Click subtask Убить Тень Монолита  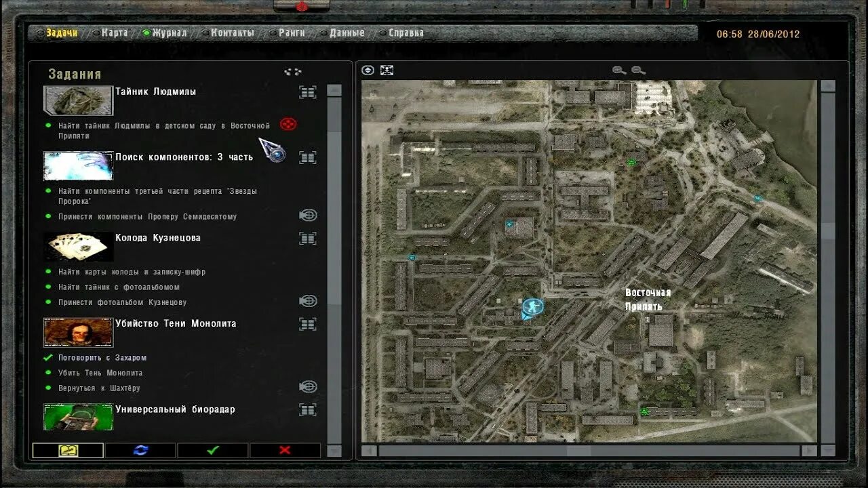coord(100,373)
